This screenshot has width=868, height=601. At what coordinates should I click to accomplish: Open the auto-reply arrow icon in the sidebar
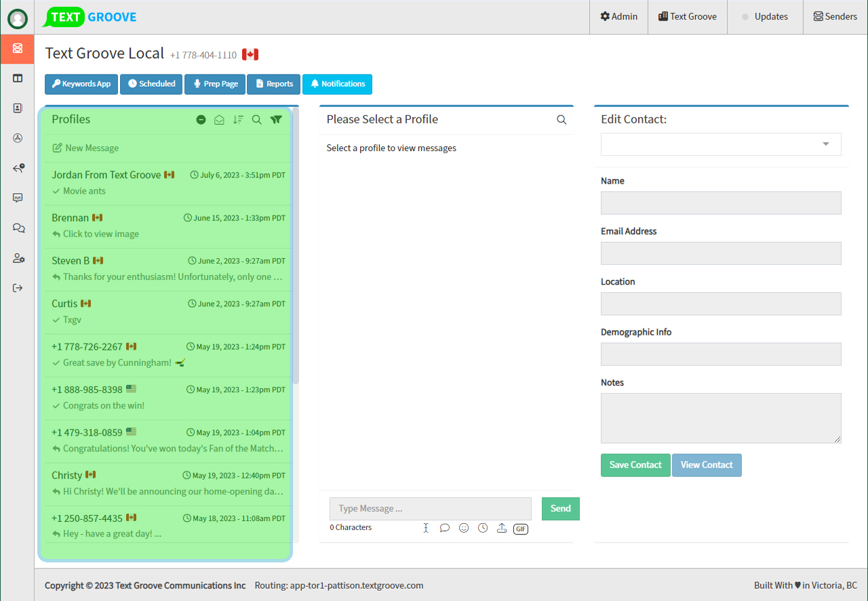pos(18,168)
